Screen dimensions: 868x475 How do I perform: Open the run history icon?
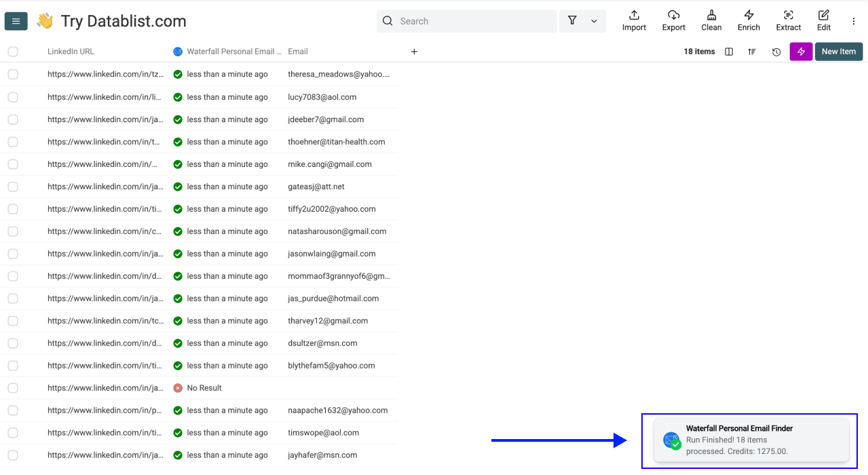pyautogui.click(x=776, y=51)
